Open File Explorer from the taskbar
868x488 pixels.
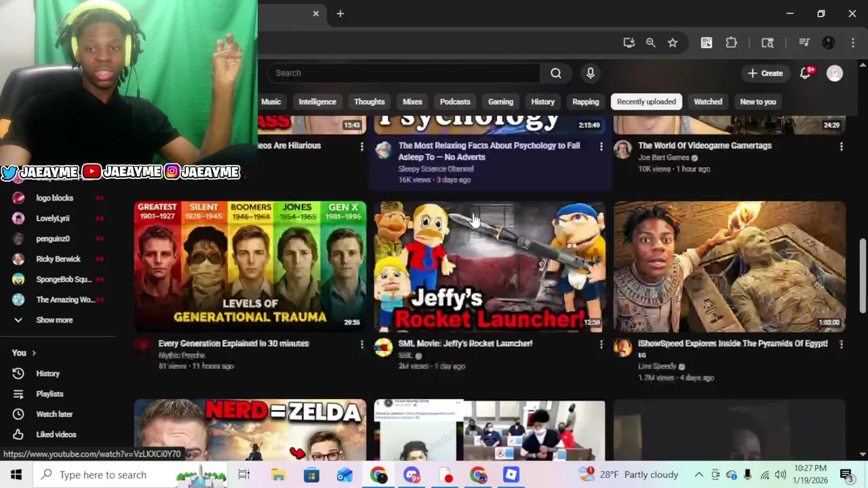[x=278, y=475]
